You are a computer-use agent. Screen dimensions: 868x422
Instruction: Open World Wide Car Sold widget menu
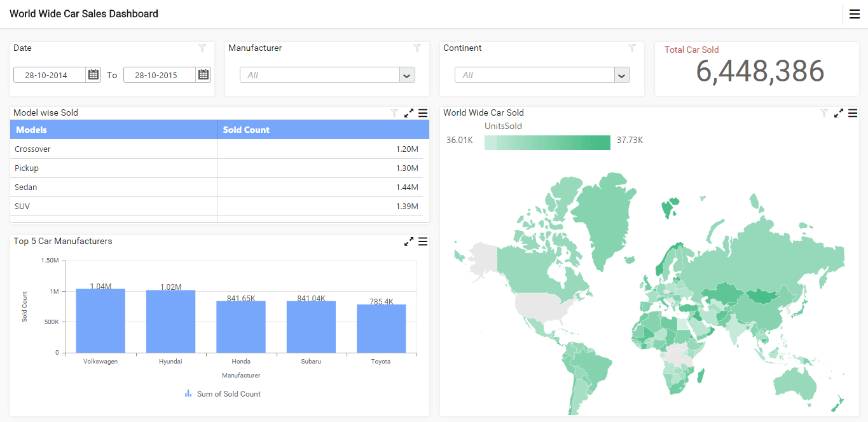pyautogui.click(x=853, y=113)
